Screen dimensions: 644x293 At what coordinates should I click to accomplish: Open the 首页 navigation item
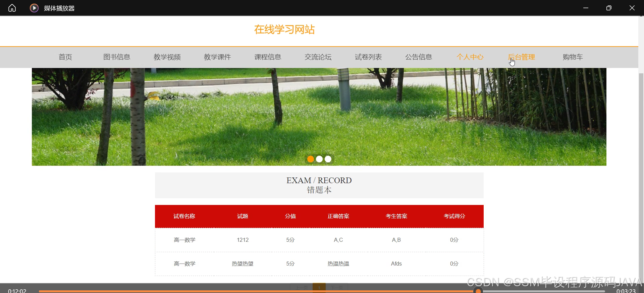[x=65, y=57]
